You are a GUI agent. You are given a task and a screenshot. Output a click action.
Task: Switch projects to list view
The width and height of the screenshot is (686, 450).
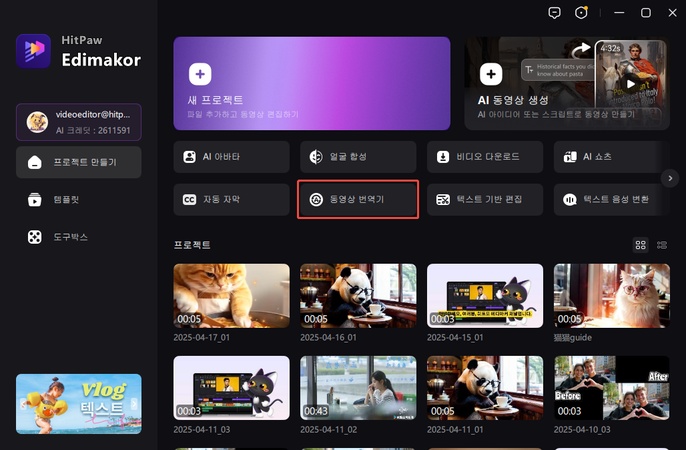pos(663,245)
